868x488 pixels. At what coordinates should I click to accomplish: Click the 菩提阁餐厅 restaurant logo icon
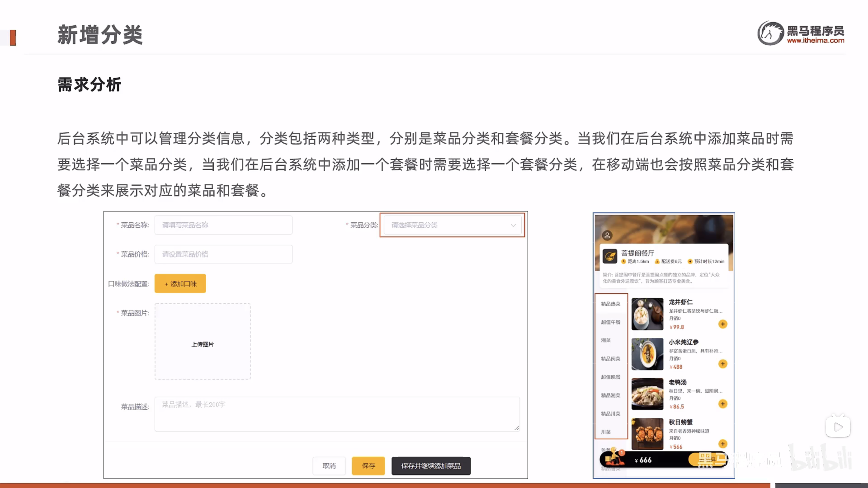(610, 256)
